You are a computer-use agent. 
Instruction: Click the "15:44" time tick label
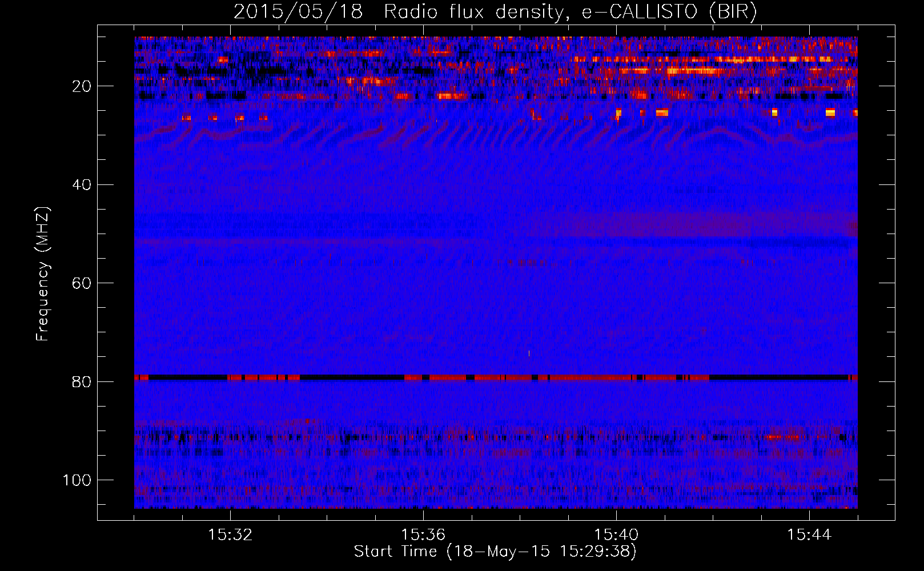809,535
